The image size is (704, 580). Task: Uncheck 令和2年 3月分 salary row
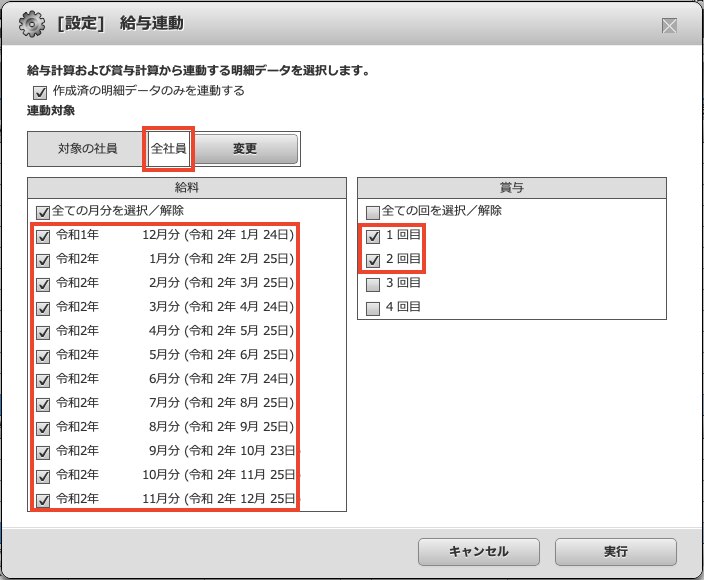[43, 308]
